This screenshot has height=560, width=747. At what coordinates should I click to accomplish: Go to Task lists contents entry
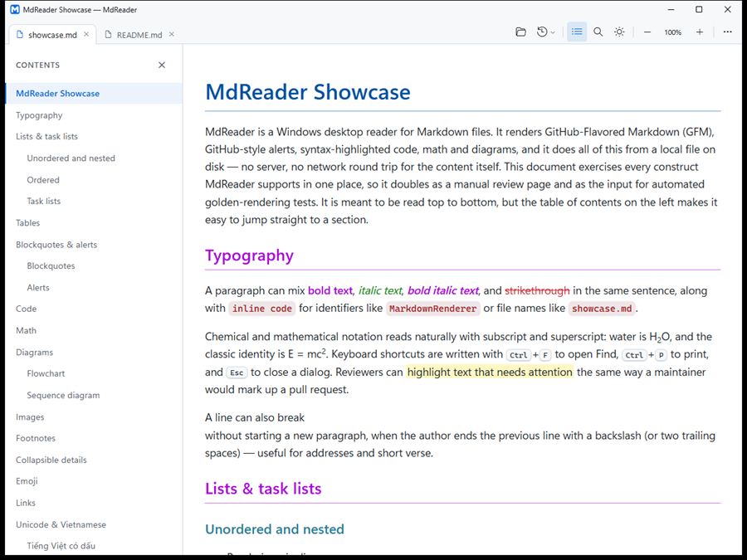tap(93, 201)
